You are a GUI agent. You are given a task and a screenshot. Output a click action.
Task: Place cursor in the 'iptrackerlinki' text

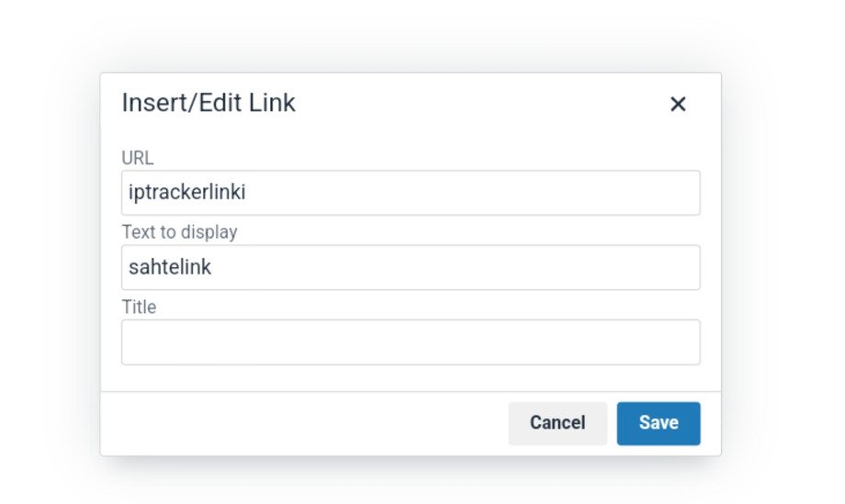pyautogui.click(x=187, y=193)
